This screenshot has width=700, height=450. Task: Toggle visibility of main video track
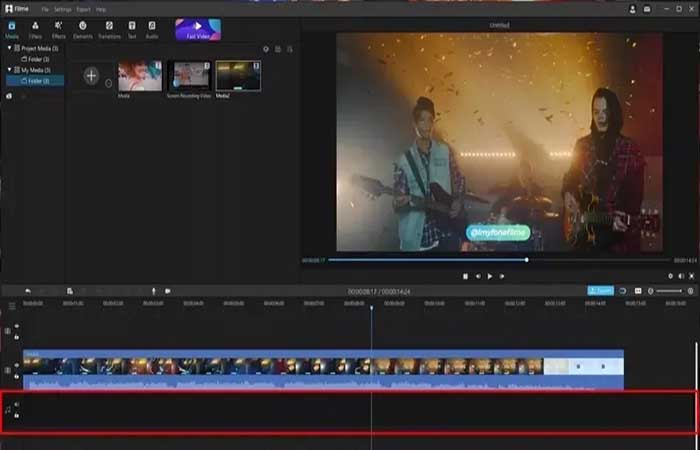pyautogui.click(x=17, y=365)
